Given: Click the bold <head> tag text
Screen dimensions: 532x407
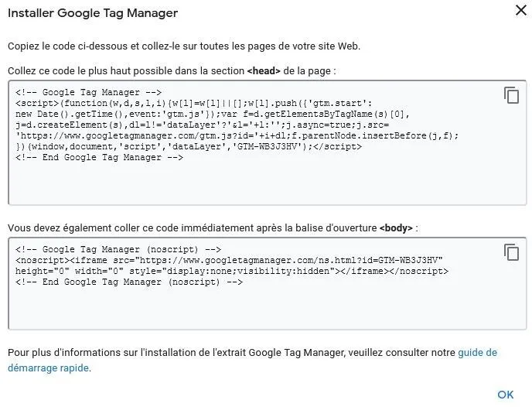Looking at the screenshot, I should 264,71.
